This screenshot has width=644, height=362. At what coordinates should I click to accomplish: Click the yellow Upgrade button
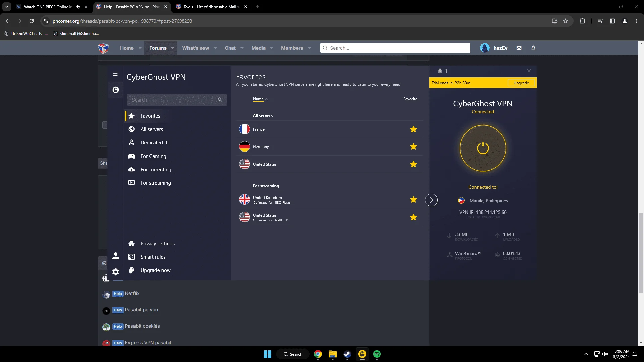(521, 83)
